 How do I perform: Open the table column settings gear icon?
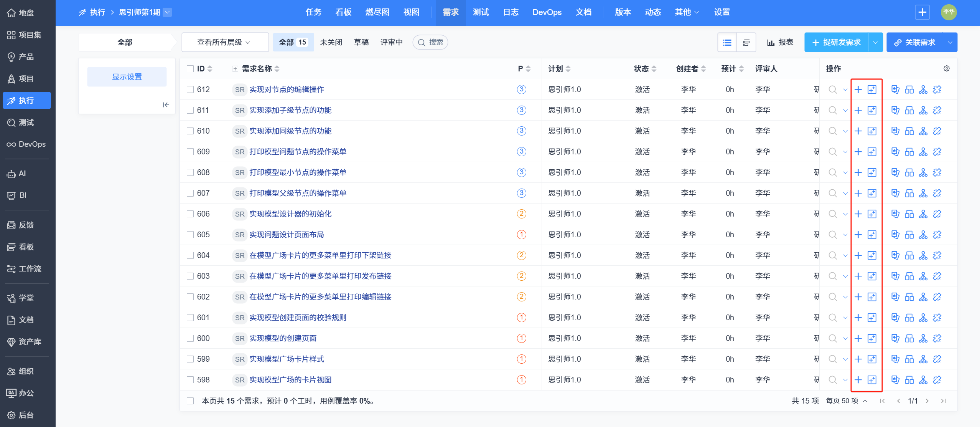coord(947,69)
